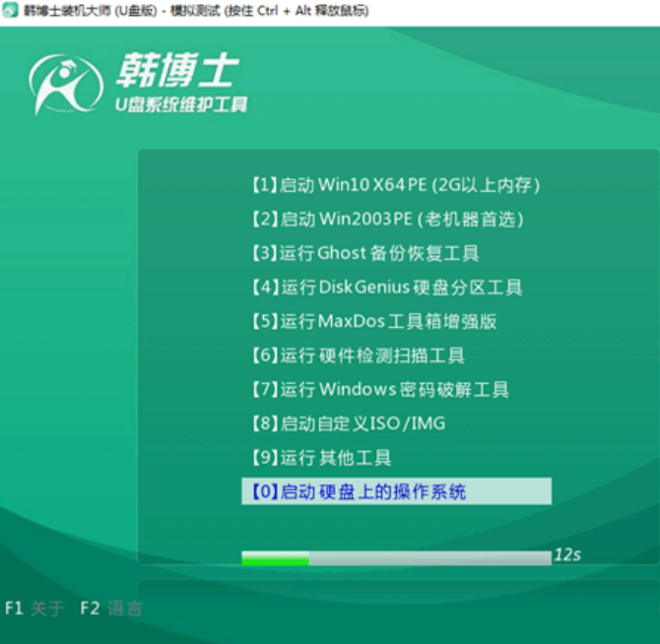Click the 12s countdown timer text
The image size is (660, 644).
[x=566, y=555]
